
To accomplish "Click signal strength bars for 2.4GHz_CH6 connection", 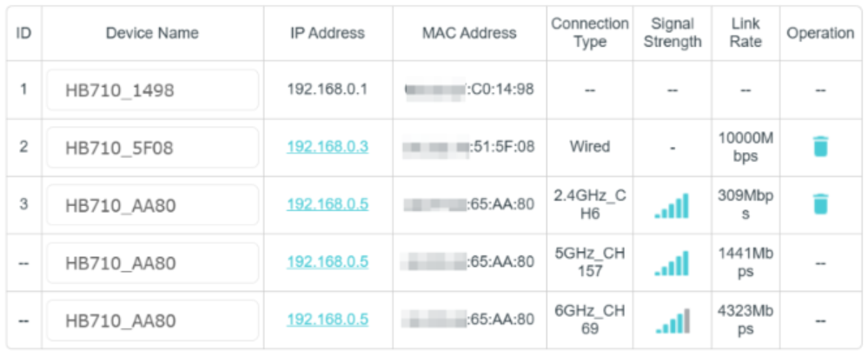I will coord(672,206).
